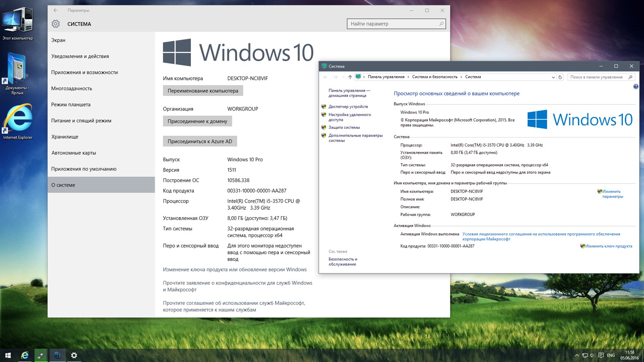644x362 pixels.
Task: Open help in the Система window
Action: pyautogui.click(x=636, y=87)
